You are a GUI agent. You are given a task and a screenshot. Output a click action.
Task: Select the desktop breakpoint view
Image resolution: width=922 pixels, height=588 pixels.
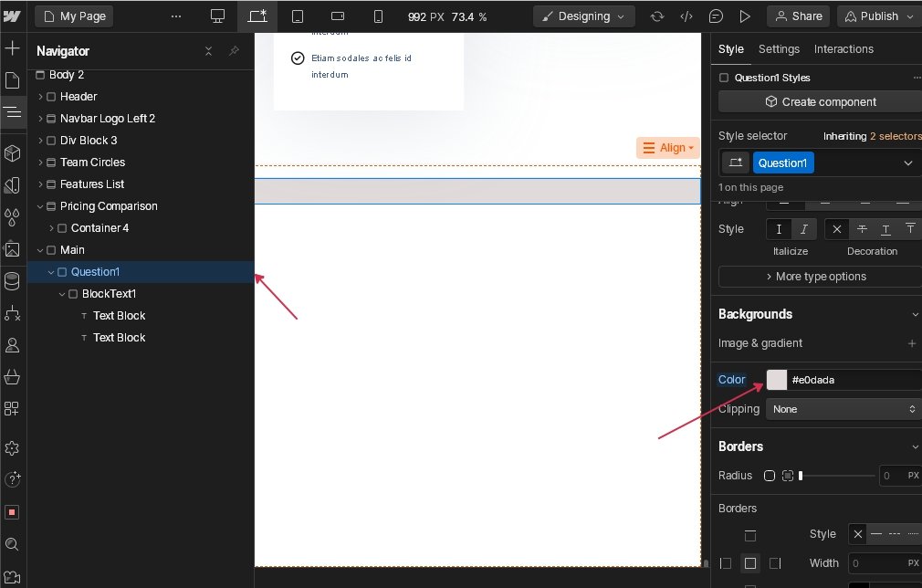[217, 16]
